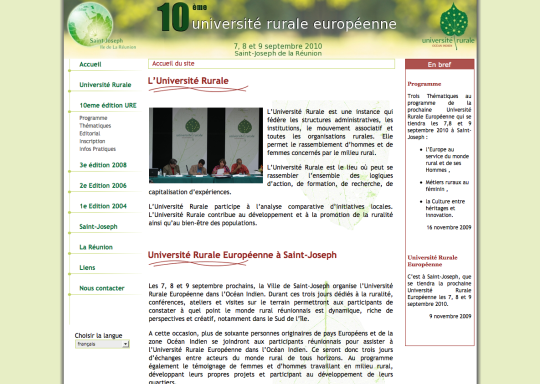
Task: Open 2e Edition 2006 page
Action: [103, 186]
